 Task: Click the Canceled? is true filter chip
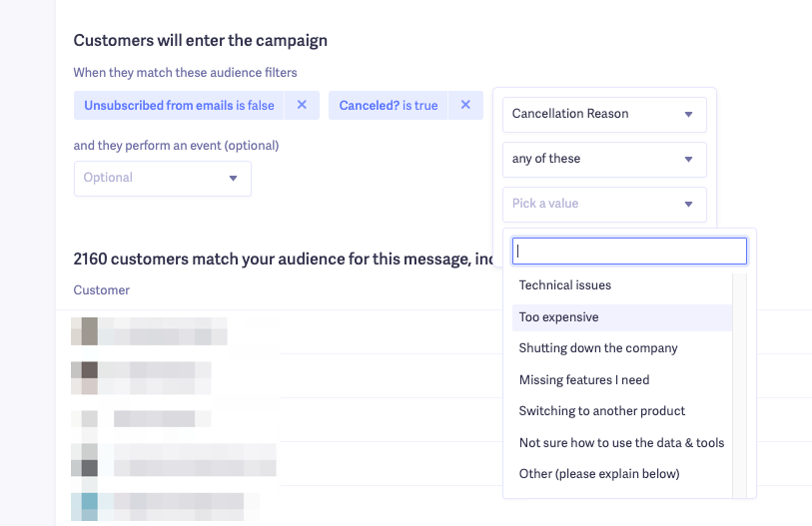click(x=388, y=105)
